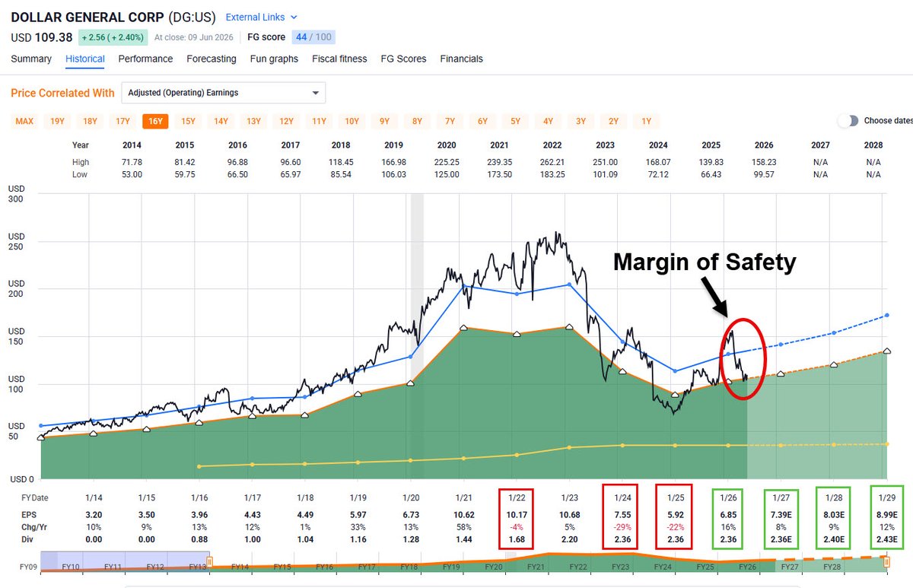Select the 10Y time range
Viewport: 913px width, 588px height.
[352, 121]
